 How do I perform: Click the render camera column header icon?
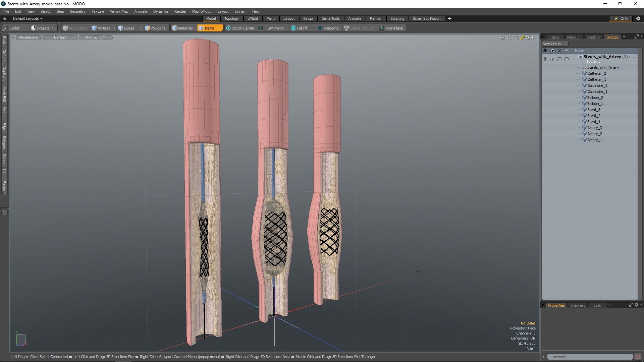pyautogui.click(x=552, y=51)
